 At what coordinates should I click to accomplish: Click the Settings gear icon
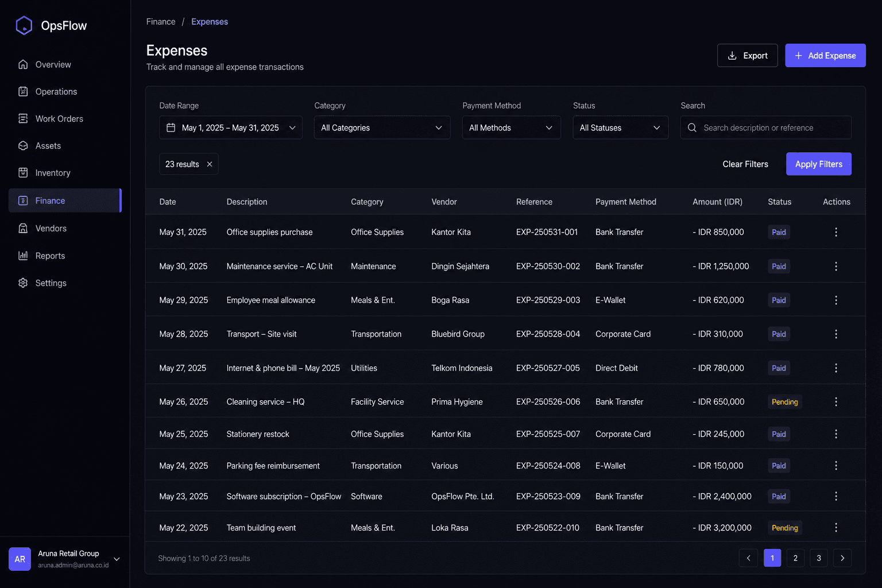[x=23, y=283]
